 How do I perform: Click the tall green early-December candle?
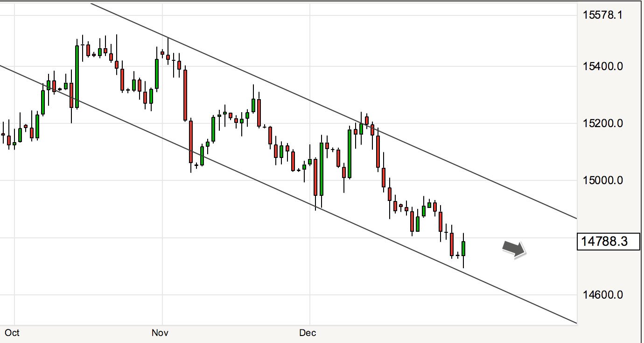(322, 169)
